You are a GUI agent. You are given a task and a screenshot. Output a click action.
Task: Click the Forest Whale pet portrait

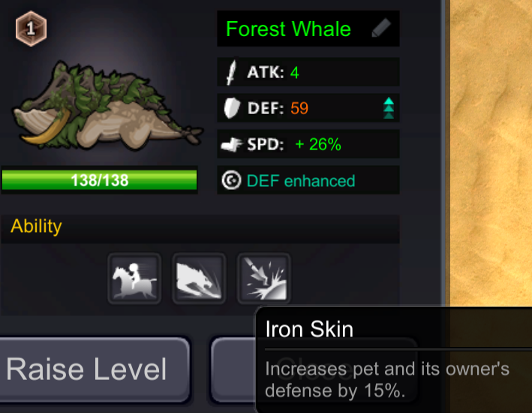107,106
